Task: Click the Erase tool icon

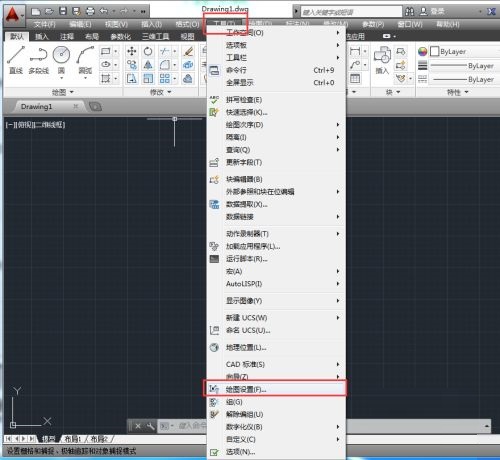Action: [x=188, y=51]
